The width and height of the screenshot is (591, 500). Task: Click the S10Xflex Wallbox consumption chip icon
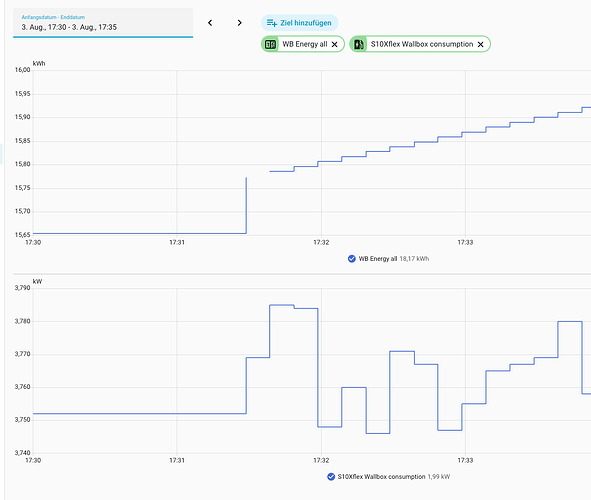(359, 44)
